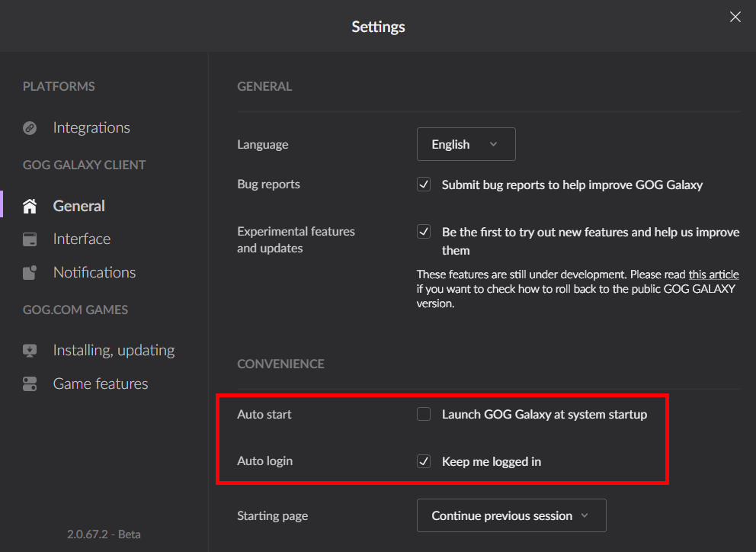Image resolution: width=756 pixels, height=552 pixels.
Task: Click the 'Keep me logged in' text
Action: pos(492,462)
